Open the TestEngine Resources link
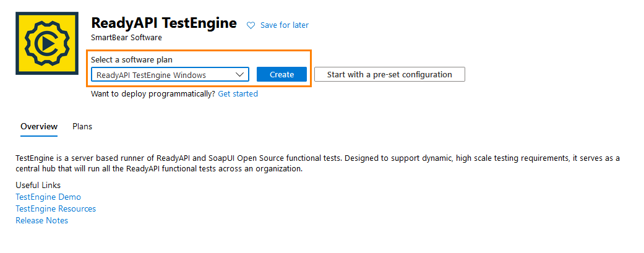Image resolution: width=644 pixels, height=253 pixels. coord(56,208)
